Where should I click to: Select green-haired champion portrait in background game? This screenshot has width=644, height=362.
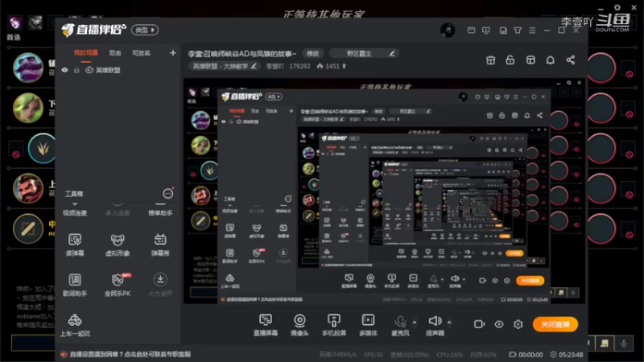pos(28,108)
